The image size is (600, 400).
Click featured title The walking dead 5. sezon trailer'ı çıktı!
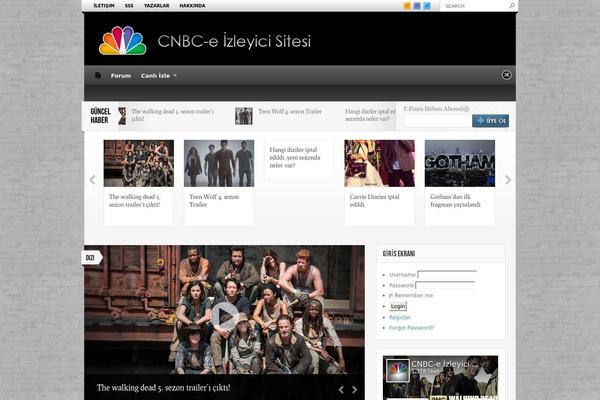(x=163, y=388)
